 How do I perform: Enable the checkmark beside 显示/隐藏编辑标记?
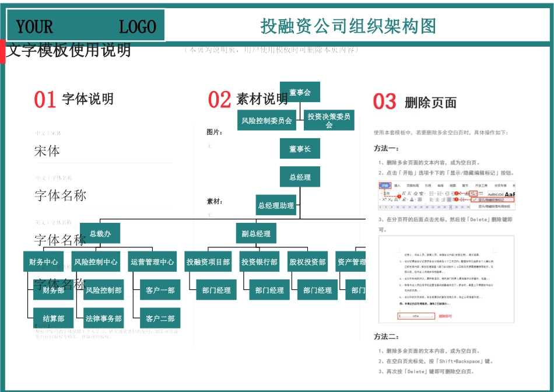(475, 199)
